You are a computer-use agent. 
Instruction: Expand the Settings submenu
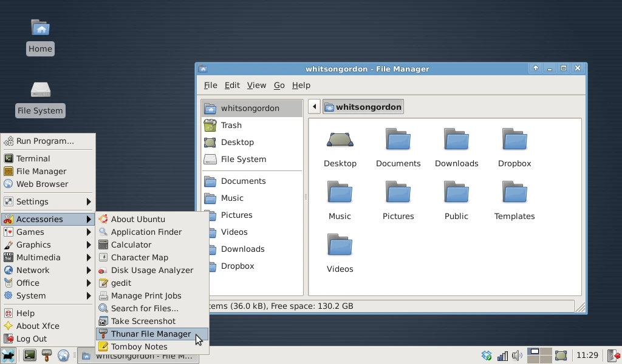(x=48, y=201)
